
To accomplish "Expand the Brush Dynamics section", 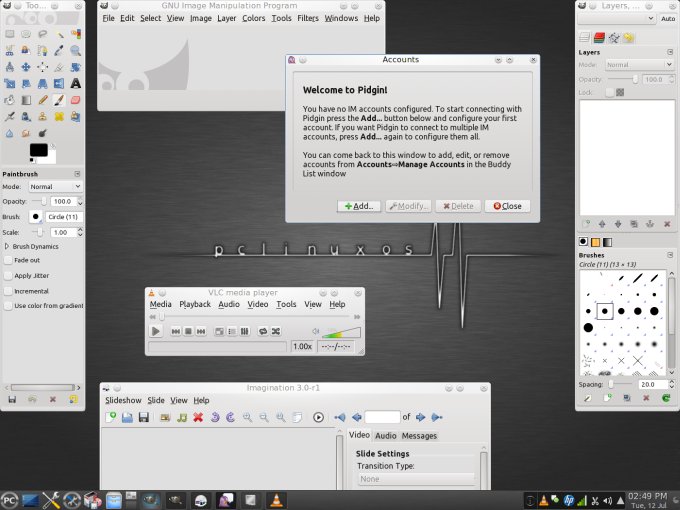I will [9, 245].
